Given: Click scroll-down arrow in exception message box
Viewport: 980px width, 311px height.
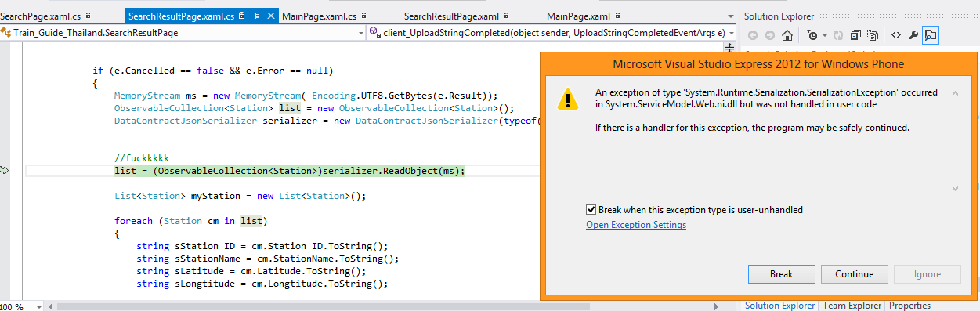Looking at the screenshot, I should pyautogui.click(x=956, y=188).
